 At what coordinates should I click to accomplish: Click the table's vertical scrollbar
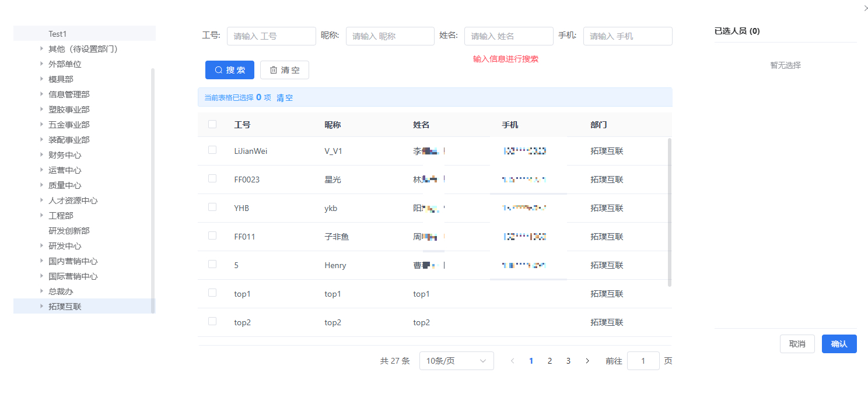point(670,212)
